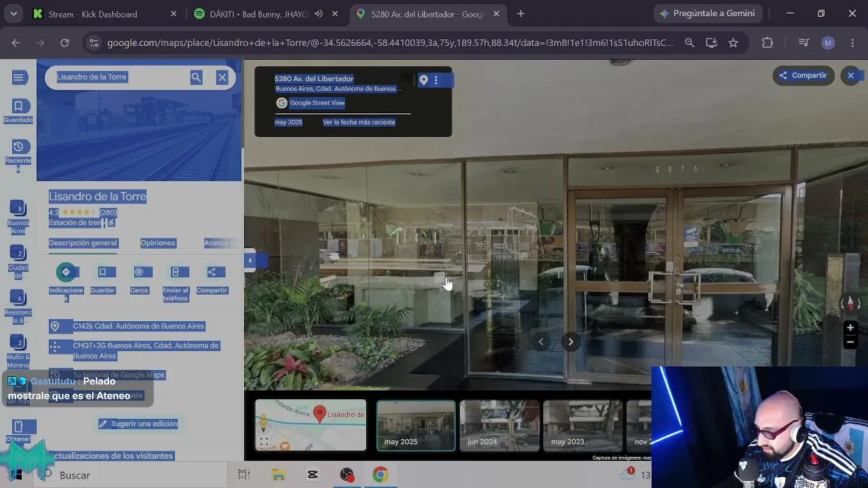Click the Compartir icon in the place panel
This screenshot has width=868, height=488.
coord(212,272)
